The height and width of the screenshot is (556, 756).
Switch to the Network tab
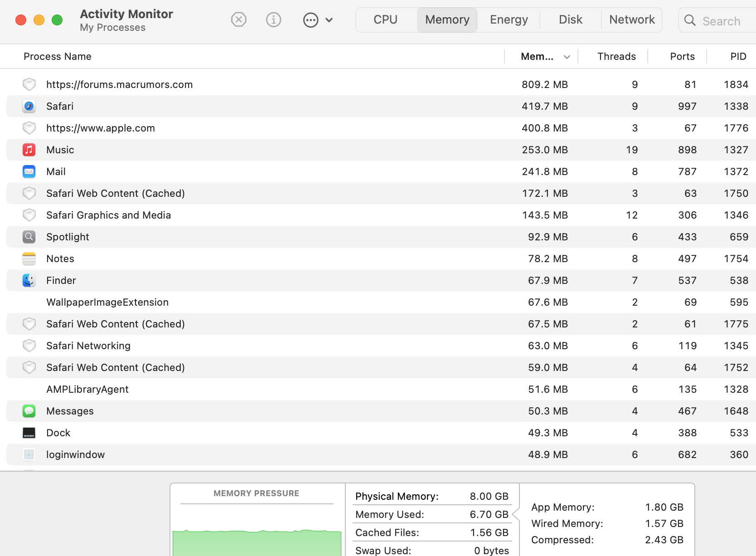click(x=632, y=20)
